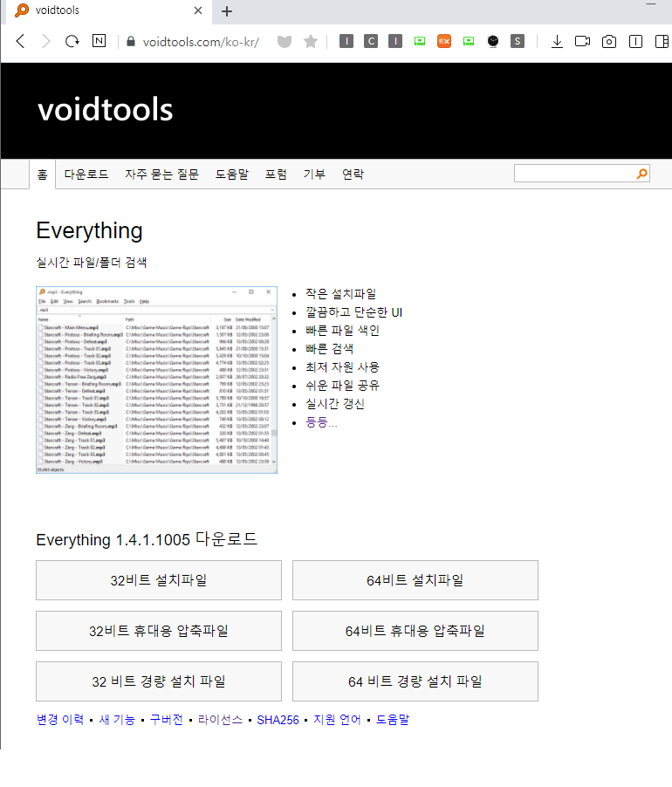672x787 pixels.
Task: Focus the voidtools.com/ko-kr/ address field
Action: point(201,42)
